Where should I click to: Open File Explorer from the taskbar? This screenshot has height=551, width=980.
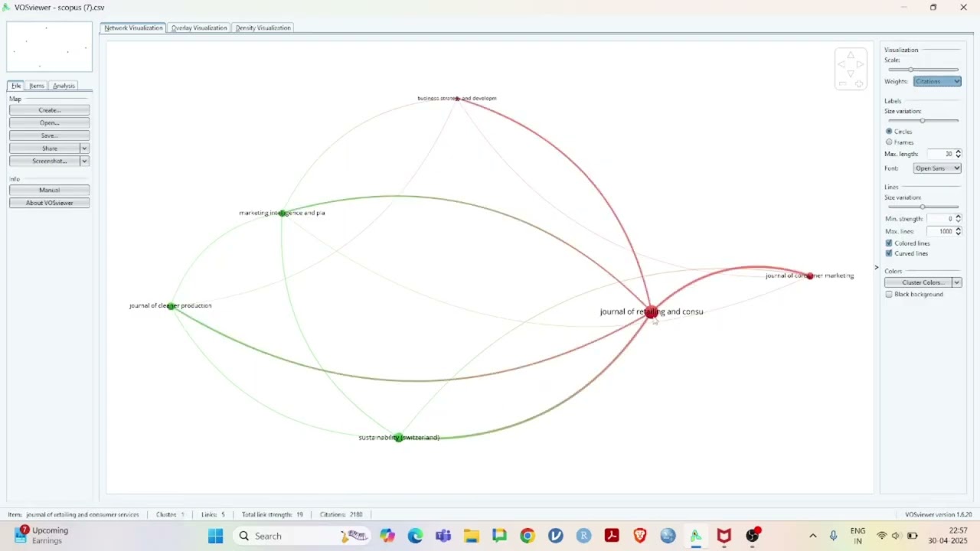471,536
